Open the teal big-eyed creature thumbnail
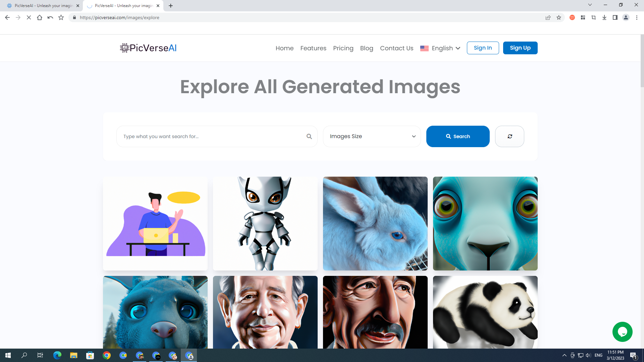 (485, 224)
